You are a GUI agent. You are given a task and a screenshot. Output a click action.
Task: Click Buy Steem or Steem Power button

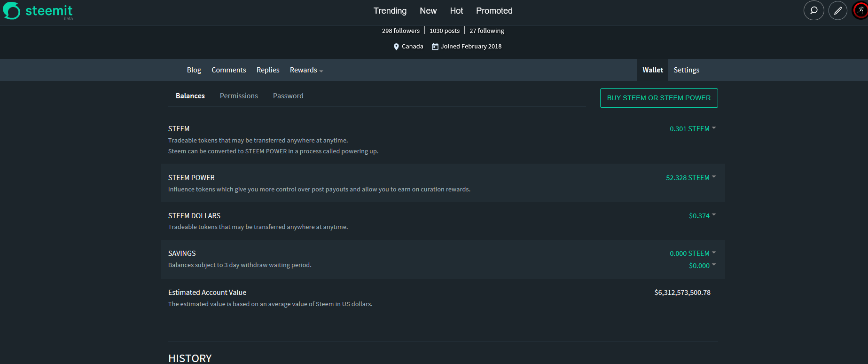659,98
